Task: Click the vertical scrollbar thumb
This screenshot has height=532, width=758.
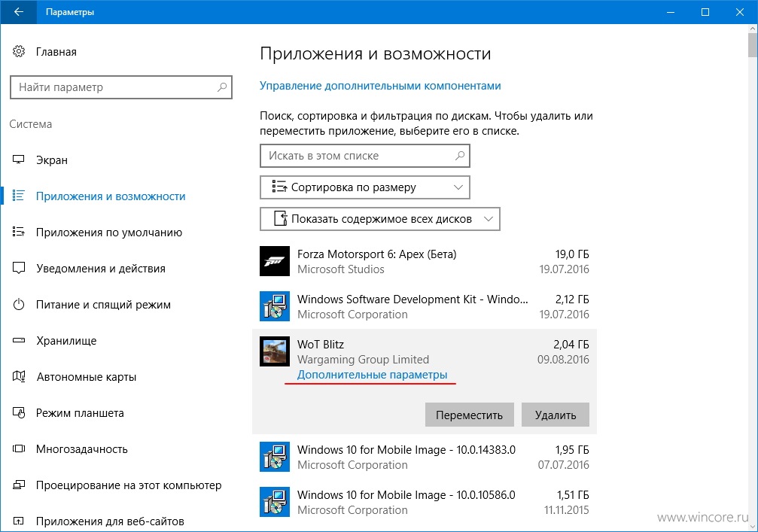Action: [x=753, y=45]
